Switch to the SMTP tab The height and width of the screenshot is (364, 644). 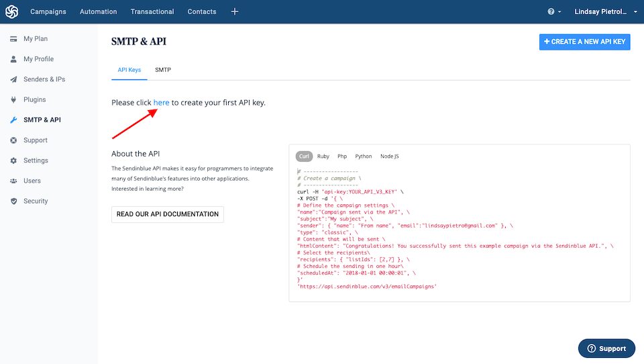(x=163, y=70)
